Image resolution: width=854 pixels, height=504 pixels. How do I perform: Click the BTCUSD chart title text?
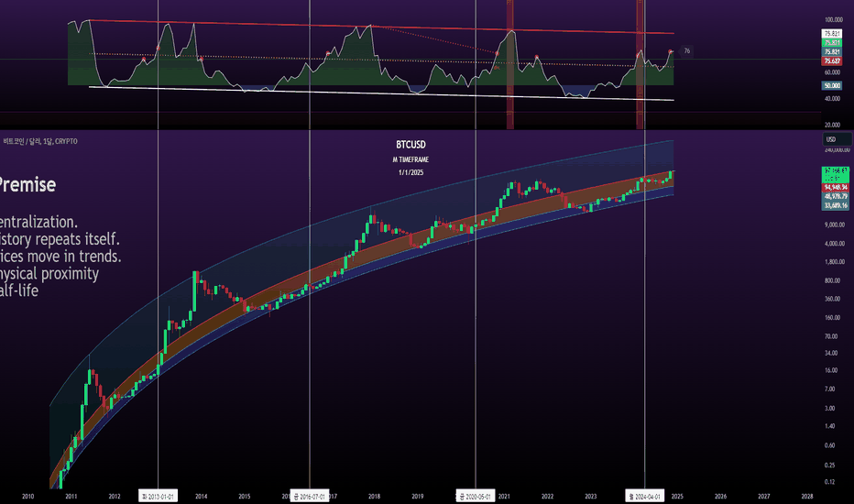(411, 145)
